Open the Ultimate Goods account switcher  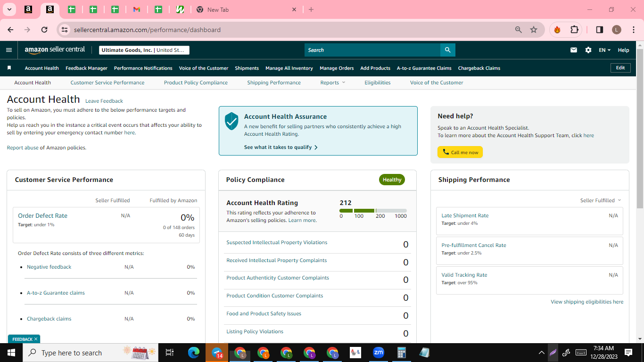144,50
